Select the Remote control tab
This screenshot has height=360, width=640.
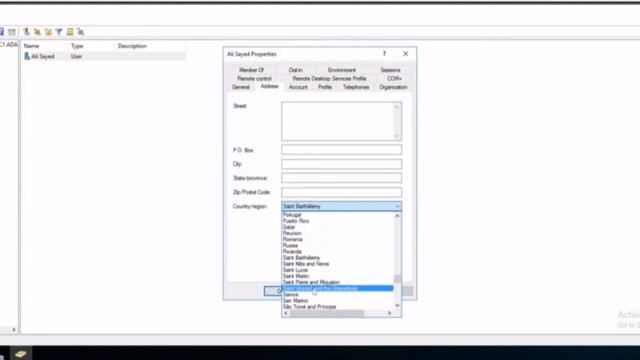click(254, 78)
